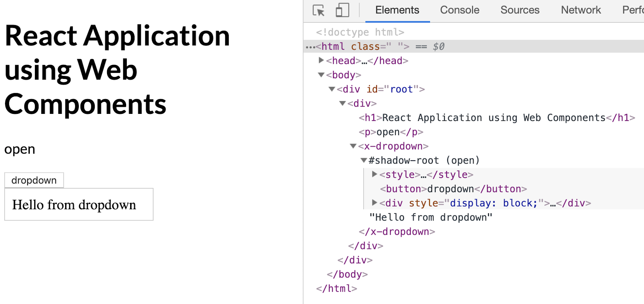Select the h1 React Application element line
This screenshot has height=304, width=644.
[497, 118]
